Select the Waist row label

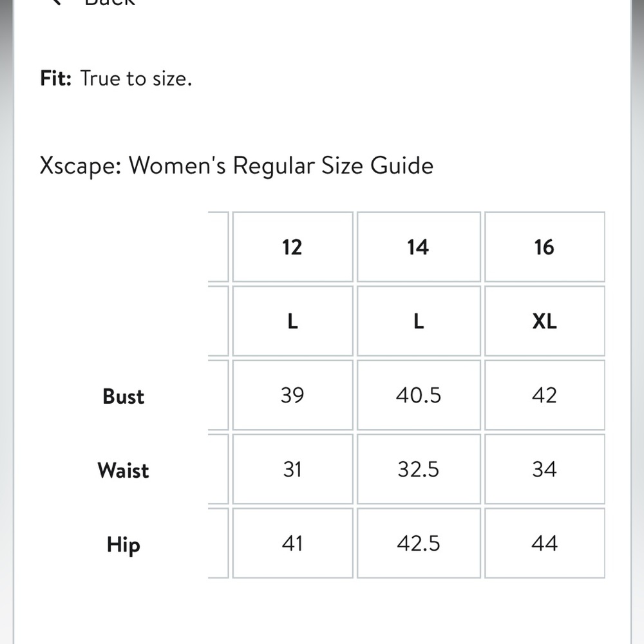[x=123, y=470]
